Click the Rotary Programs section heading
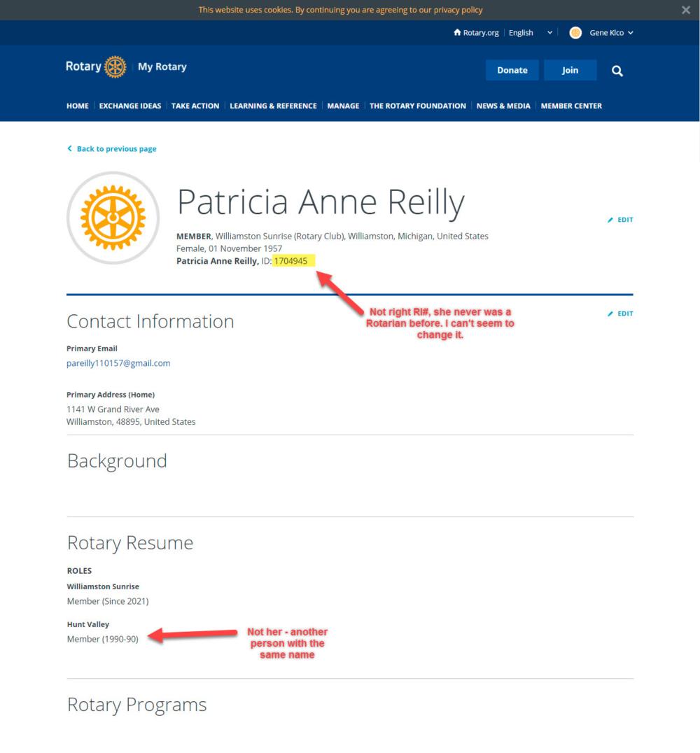 coord(136,705)
